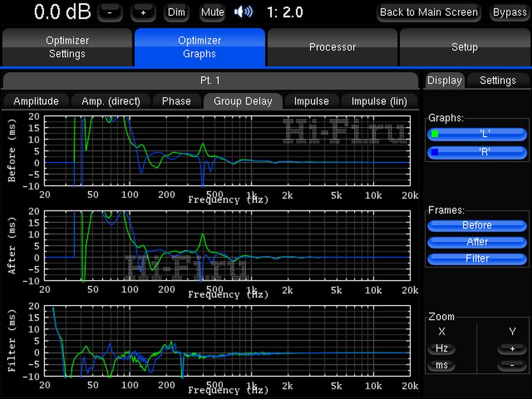Toggle the 'R' channel graph
532x399 pixels.
click(x=476, y=152)
